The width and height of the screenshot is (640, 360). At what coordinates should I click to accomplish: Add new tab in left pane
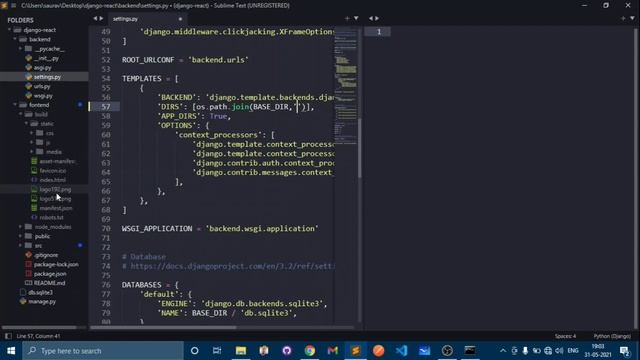pyautogui.click(x=347, y=18)
